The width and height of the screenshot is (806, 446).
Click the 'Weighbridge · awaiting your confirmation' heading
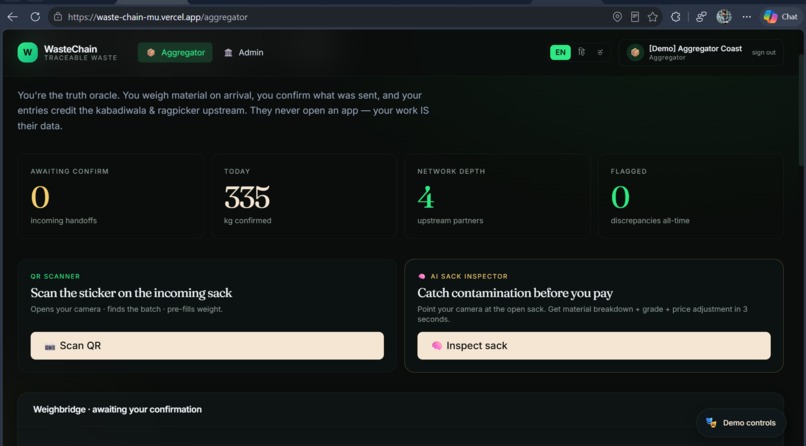click(117, 410)
